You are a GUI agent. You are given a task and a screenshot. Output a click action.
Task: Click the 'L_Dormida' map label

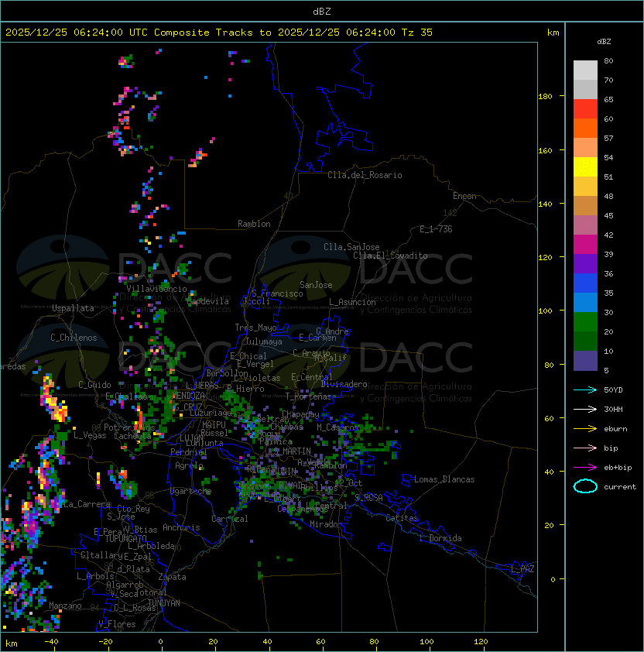pos(440,538)
